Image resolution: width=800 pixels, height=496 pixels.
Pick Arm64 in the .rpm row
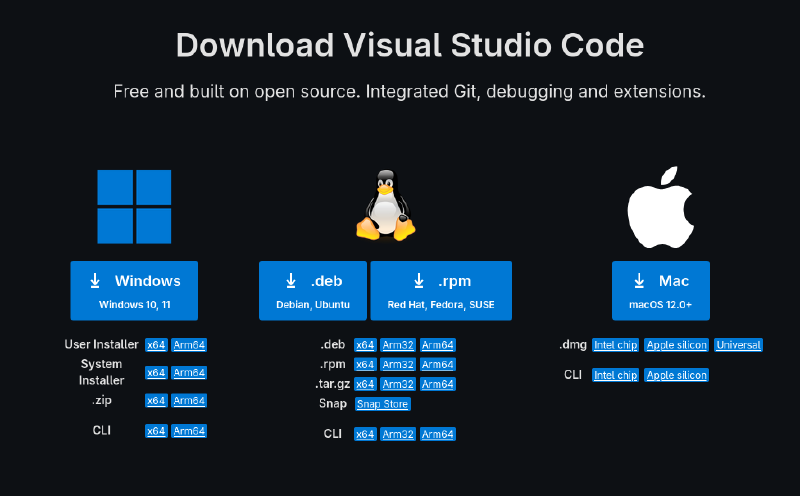pyautogui.click(x=438, y=364)
